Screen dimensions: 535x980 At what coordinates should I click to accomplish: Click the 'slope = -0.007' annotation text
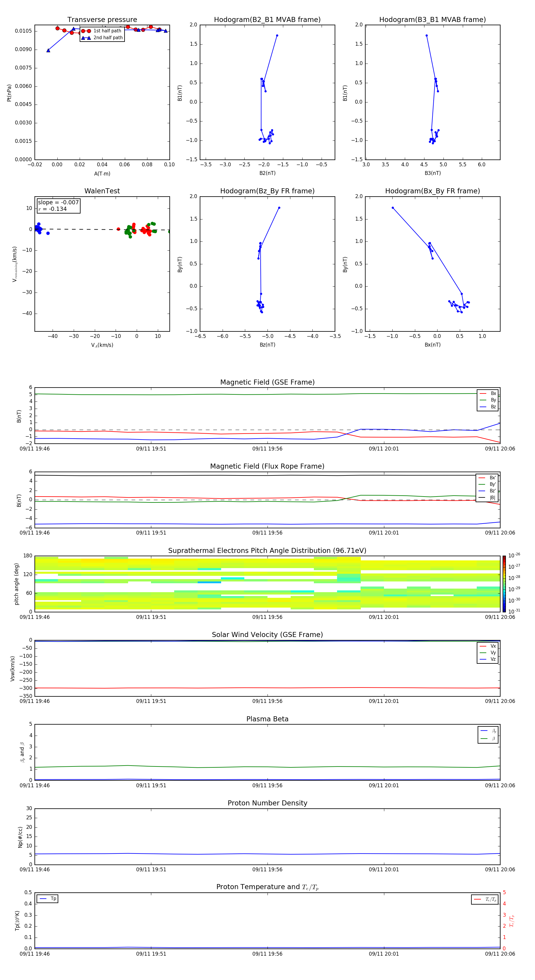(58, 203)
